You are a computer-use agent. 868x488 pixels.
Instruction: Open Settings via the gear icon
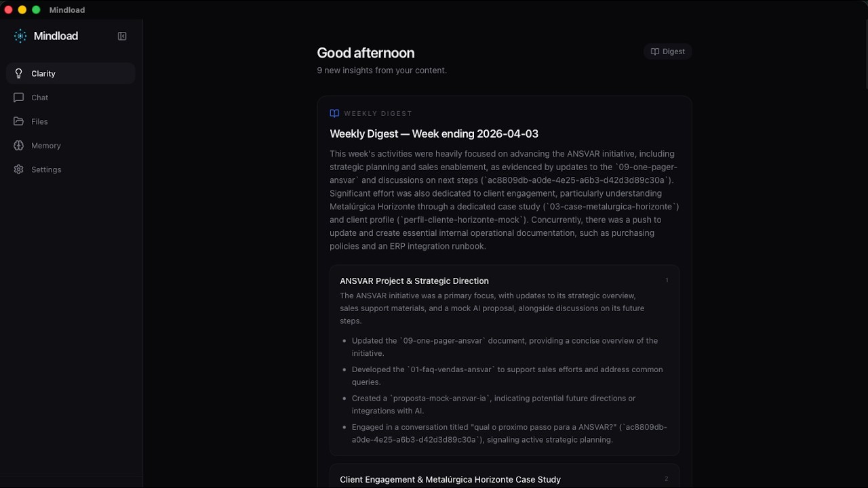19,169
